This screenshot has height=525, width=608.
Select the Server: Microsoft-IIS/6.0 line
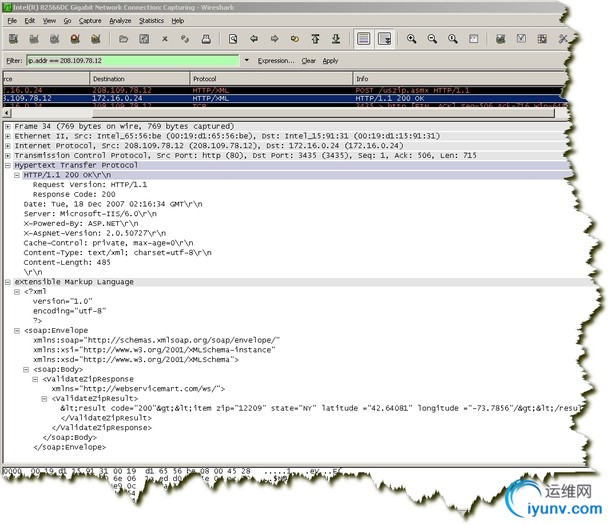(90, 214)
